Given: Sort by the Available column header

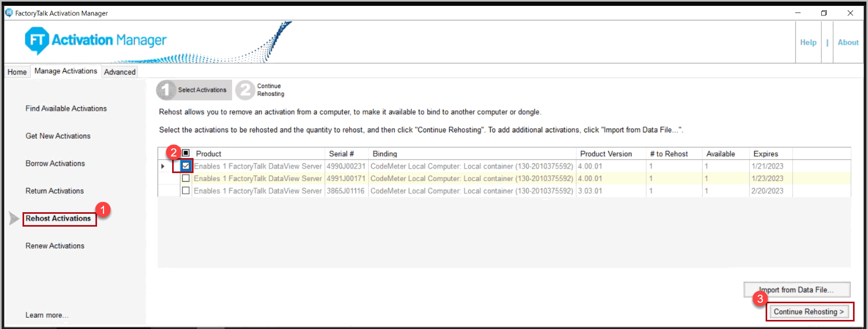Looking at the screenshot, I should tap(725, 154).
